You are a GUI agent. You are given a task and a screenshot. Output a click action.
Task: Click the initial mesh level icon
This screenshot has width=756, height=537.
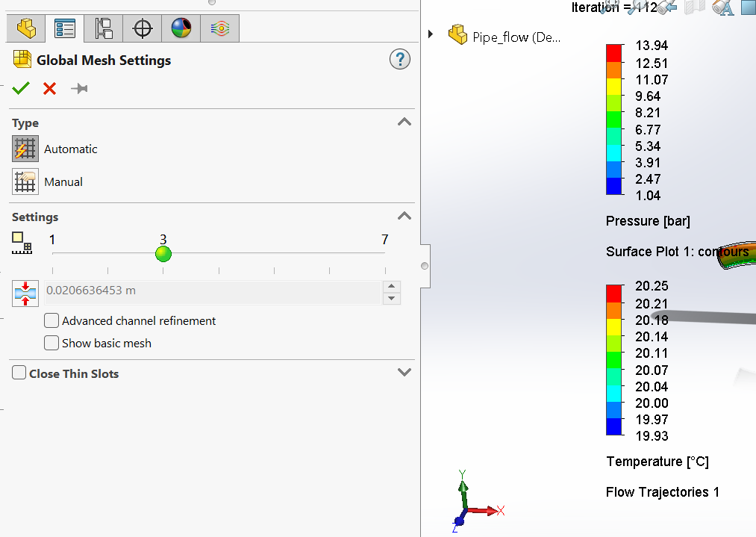[22, 243]
